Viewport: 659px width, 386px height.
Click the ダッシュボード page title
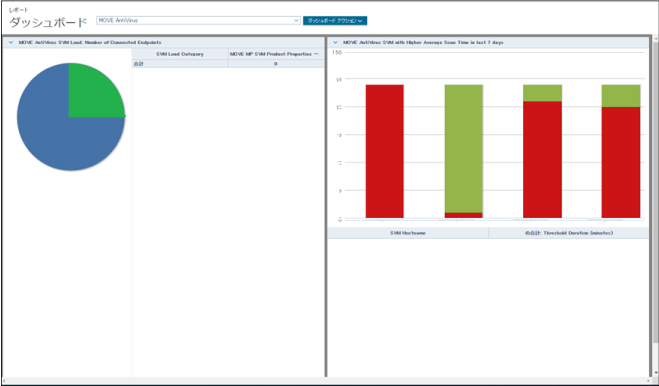pyautogui.click(x=48, y=22)
